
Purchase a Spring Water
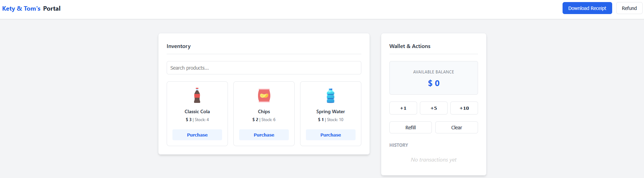click(331, 135)
